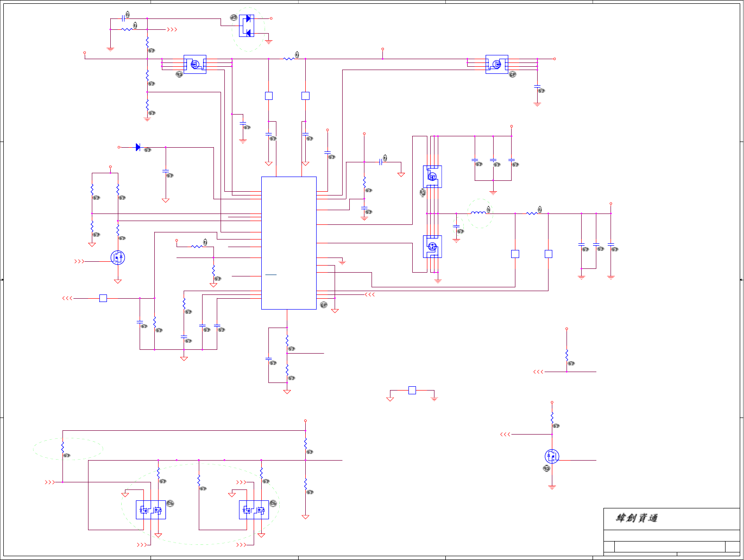Screen dimensions: 744x560
Task: Select the square box on the left port line
Action: (x=103, y=298)
